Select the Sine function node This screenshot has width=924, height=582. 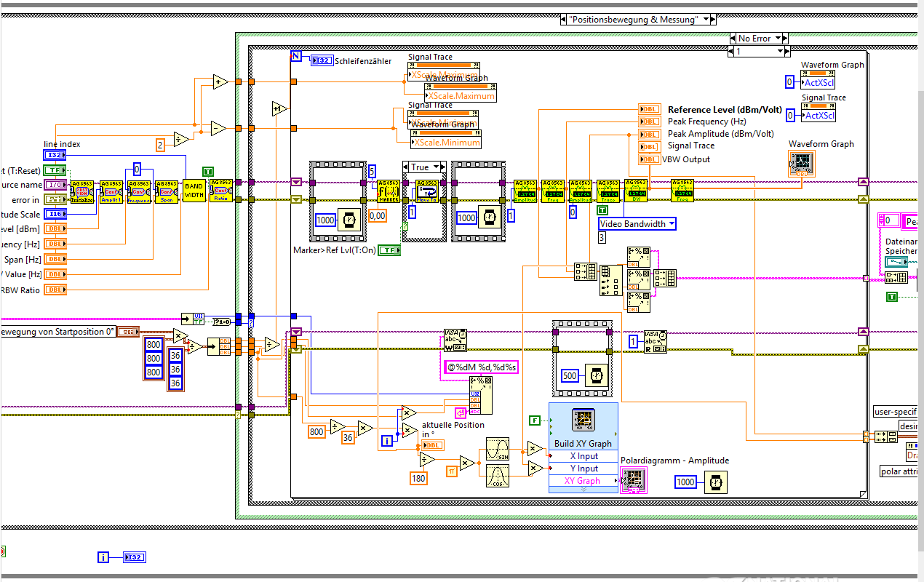(498, 448)
